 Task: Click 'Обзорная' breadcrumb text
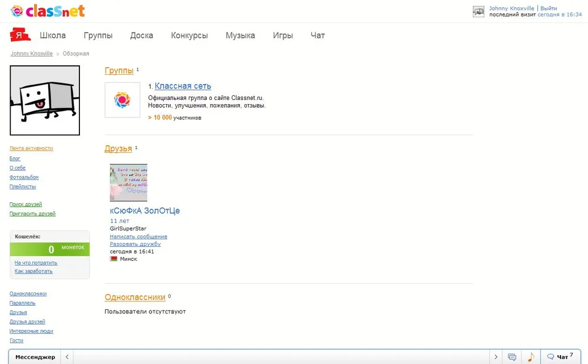pos(76,54)
